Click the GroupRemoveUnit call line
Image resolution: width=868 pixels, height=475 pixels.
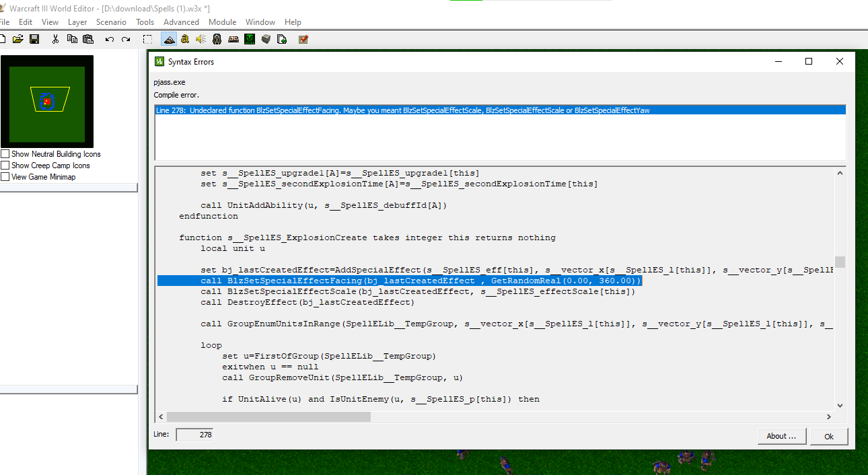342,377
